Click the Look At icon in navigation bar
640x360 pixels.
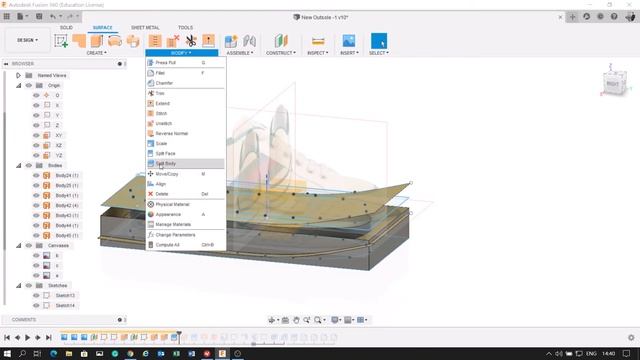pyautogui.click(x=285, y=320)
